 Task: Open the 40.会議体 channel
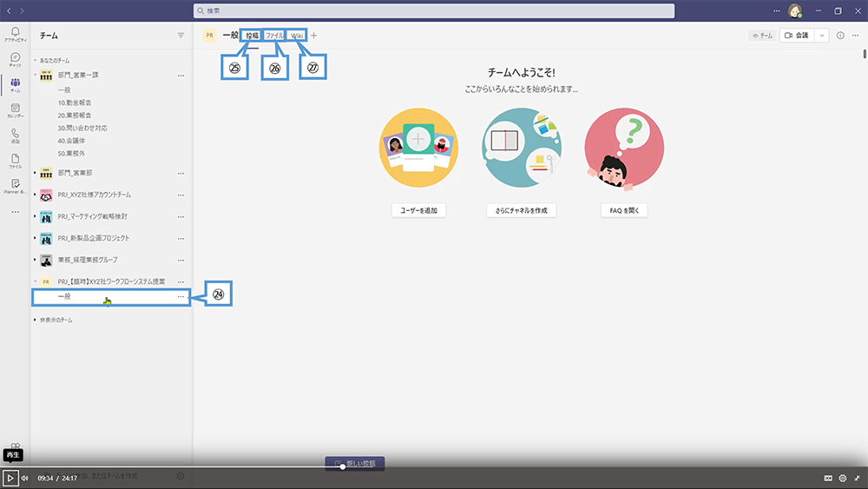71,141
